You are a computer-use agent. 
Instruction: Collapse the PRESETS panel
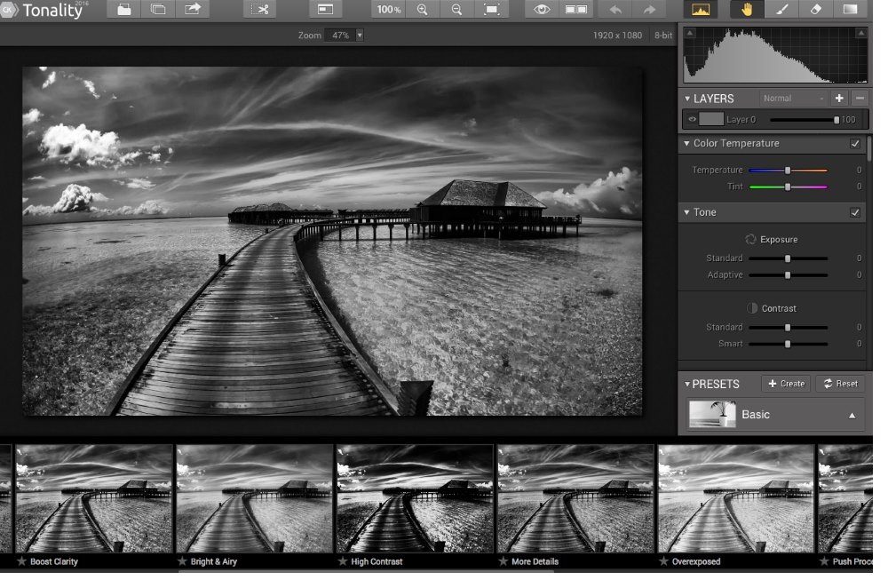[687, 384]
